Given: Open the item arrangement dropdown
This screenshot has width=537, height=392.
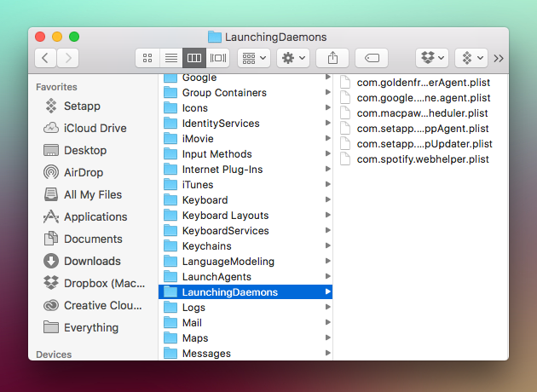Looking at the screenshot, I should (x=254, y=58).
